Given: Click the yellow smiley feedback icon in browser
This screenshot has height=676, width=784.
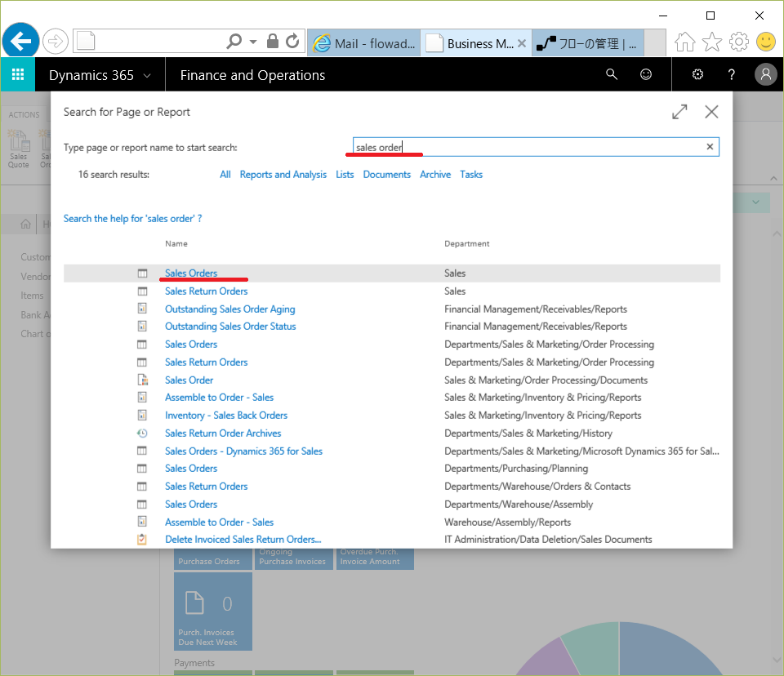Looking at the screenshot, I should coord(766,42).
